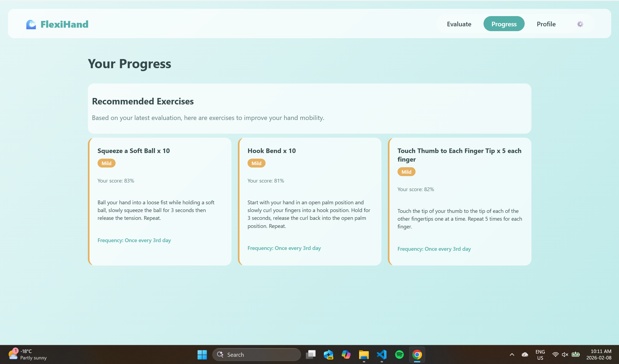Switch to the Evaluate tab
Image resolution: width=619 pixels, height=364 pixels.
point(459,24)
